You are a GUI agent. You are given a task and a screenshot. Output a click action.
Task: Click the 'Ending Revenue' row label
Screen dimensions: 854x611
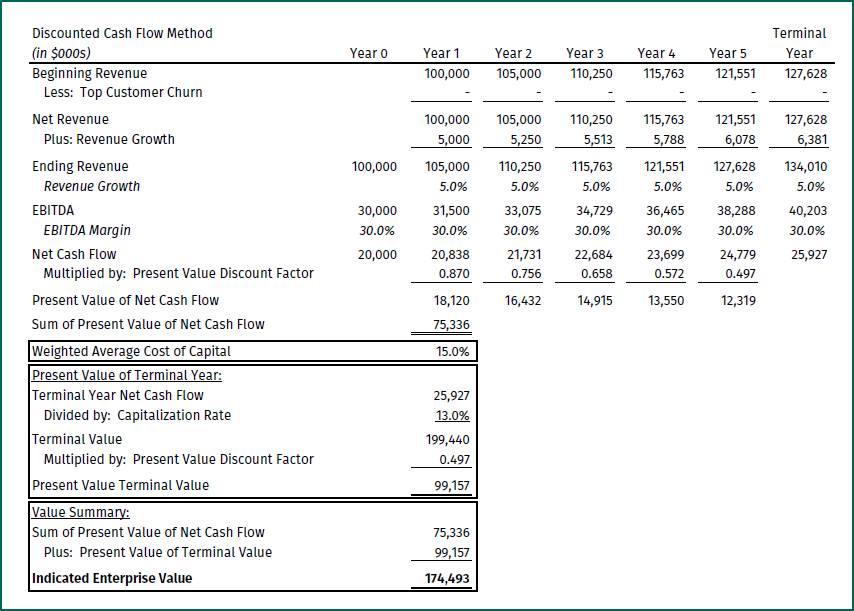80,167
